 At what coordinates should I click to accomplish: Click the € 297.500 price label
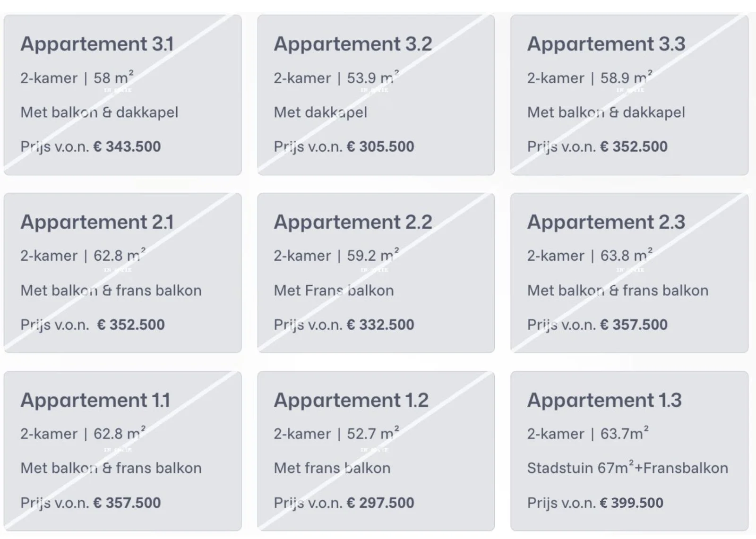point(380,503)
